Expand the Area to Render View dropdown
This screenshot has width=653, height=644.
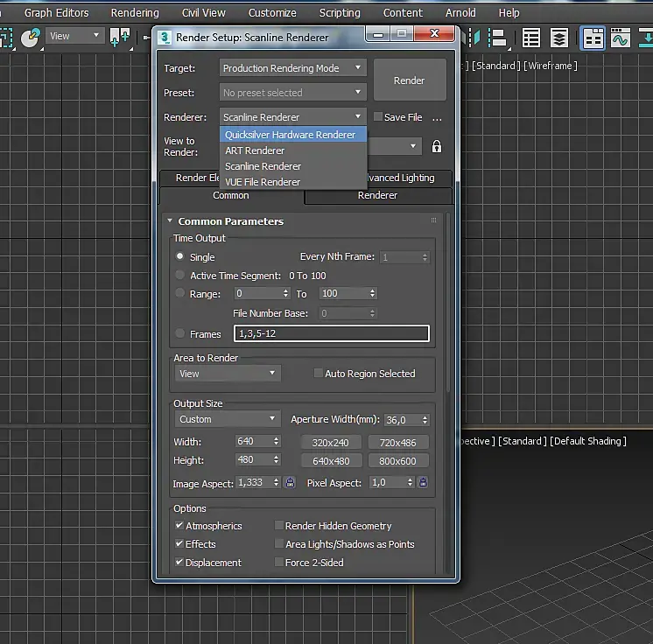tap(227, 374)
